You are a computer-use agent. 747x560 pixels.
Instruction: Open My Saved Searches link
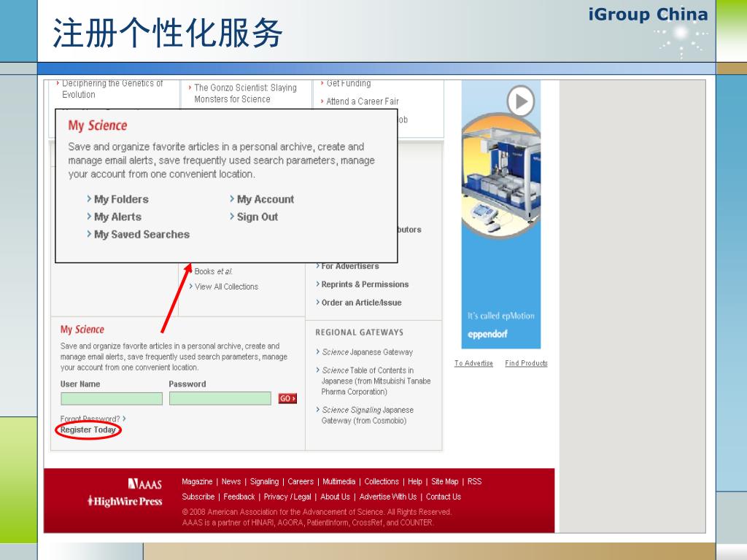pos(142,234)
